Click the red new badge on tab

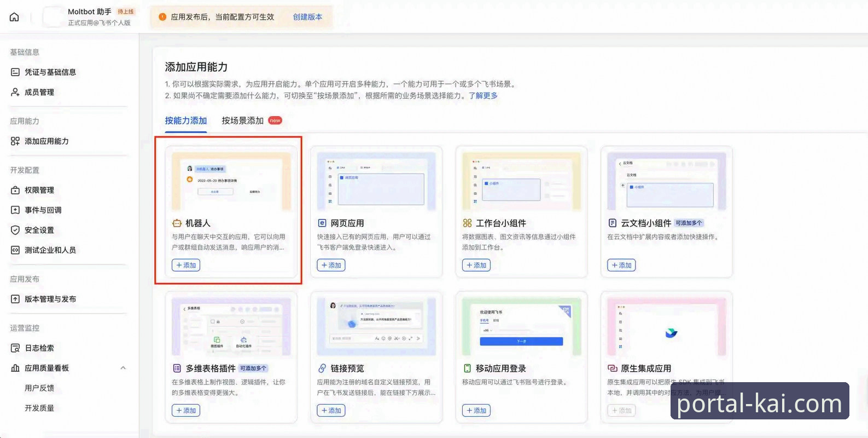pyautogui.click(x=275, y=120)
